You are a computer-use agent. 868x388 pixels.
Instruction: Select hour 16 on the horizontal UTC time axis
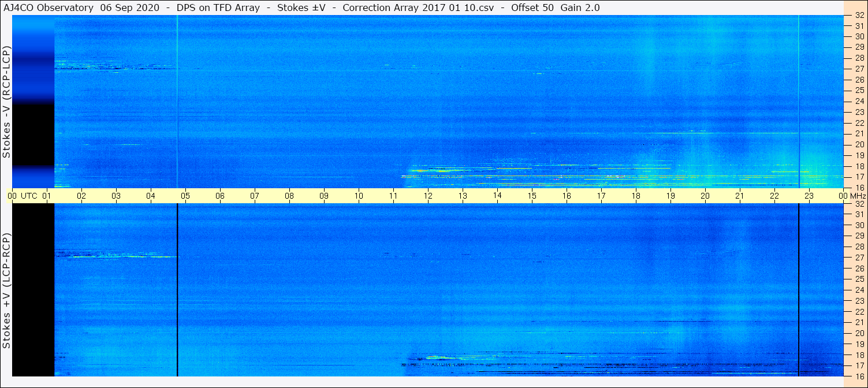point(567,196)
